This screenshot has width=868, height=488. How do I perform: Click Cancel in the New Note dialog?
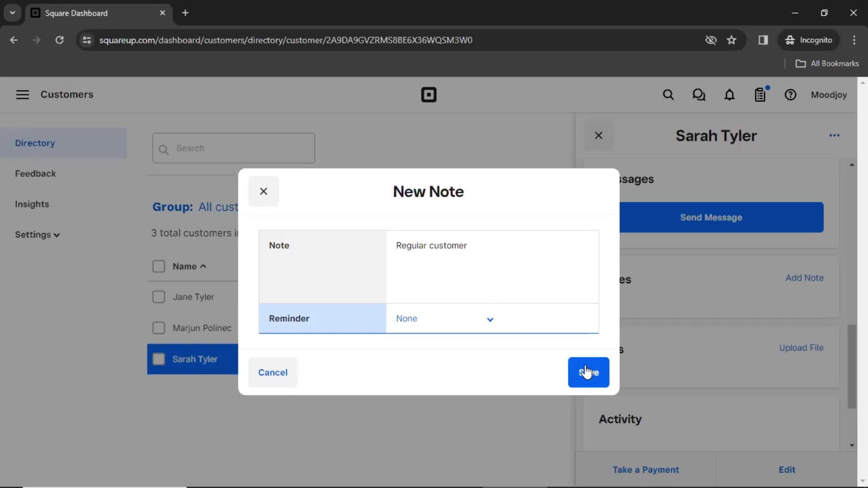(x=273, y=372)
